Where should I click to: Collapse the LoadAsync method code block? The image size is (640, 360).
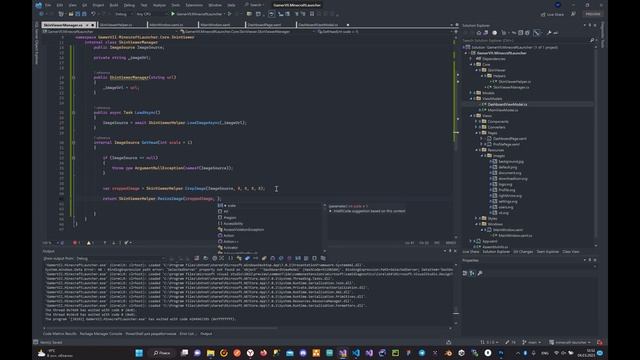coord(73,112)
